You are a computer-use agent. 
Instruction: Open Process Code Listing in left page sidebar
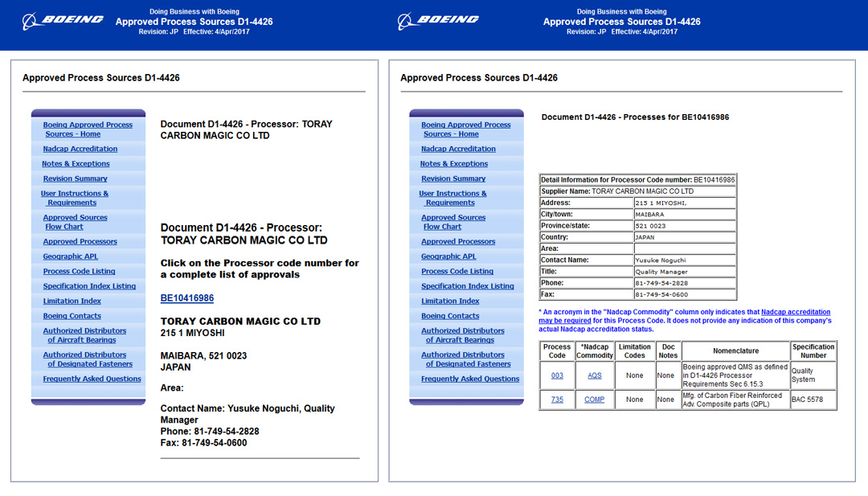click(79, 271)
